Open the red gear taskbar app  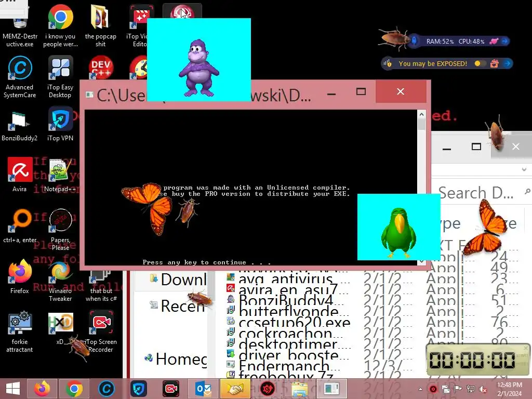pos(268,389)
